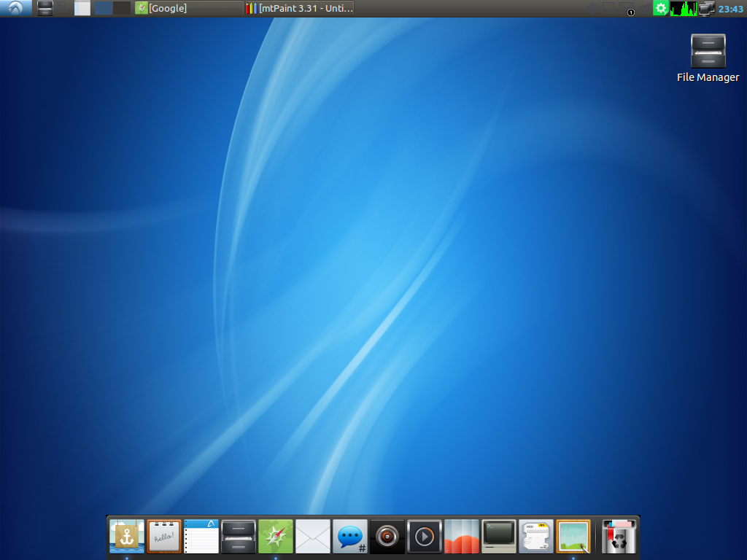747x560 pixels.
Task: Open the picture painting app in dock
Action: click(x=573, y=537)
